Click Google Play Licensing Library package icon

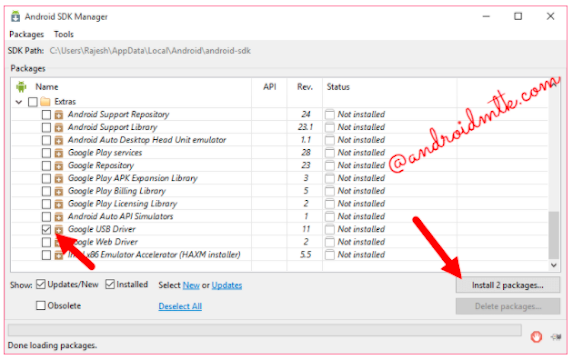click(x=58, y=204)
